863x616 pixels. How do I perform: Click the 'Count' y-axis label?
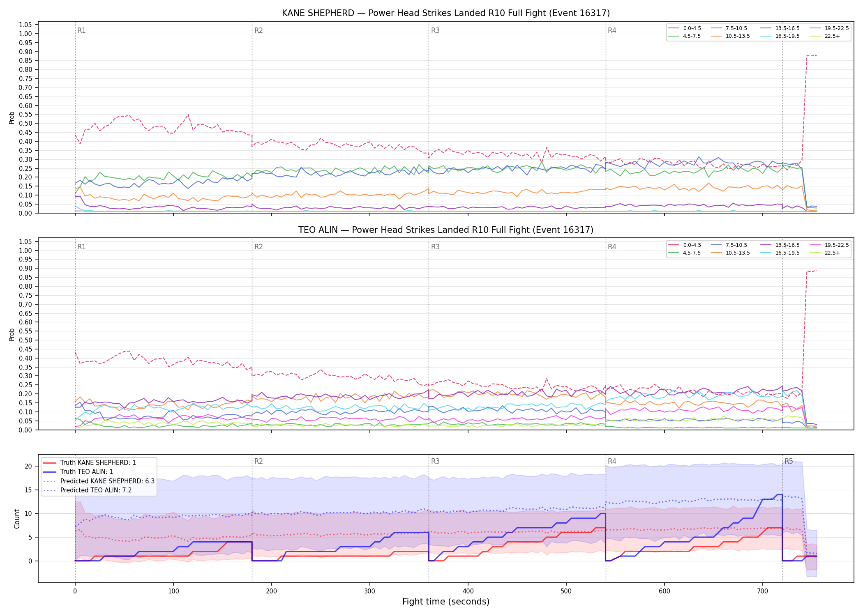17,519
